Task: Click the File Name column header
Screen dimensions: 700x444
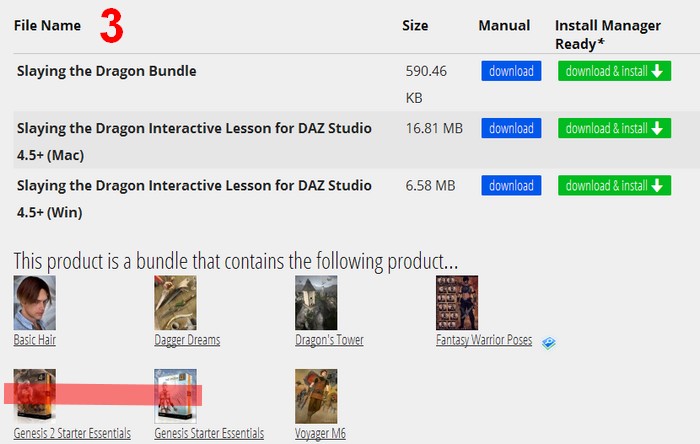Action: [x=47, y=25]
